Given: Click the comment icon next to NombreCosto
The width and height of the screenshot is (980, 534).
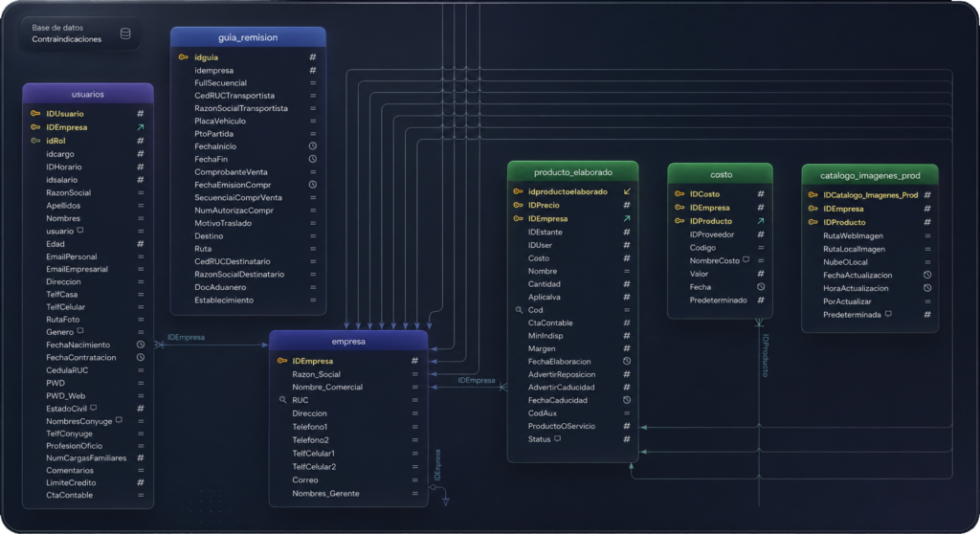Looking at the screenshot, I should [746, 259].
